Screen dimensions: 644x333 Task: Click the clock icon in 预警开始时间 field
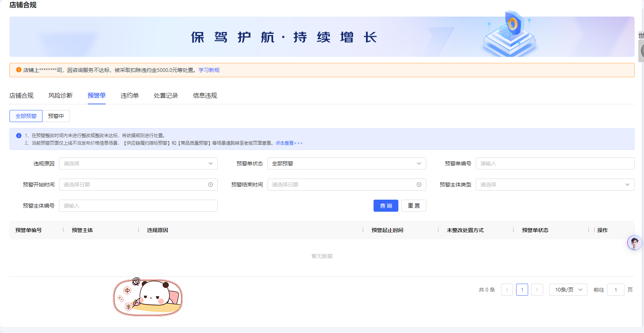211,185
